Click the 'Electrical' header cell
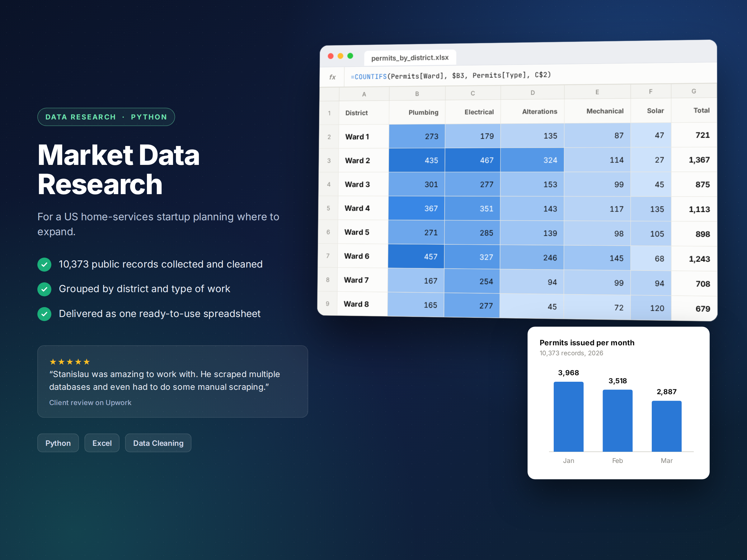 pos(473,112)
